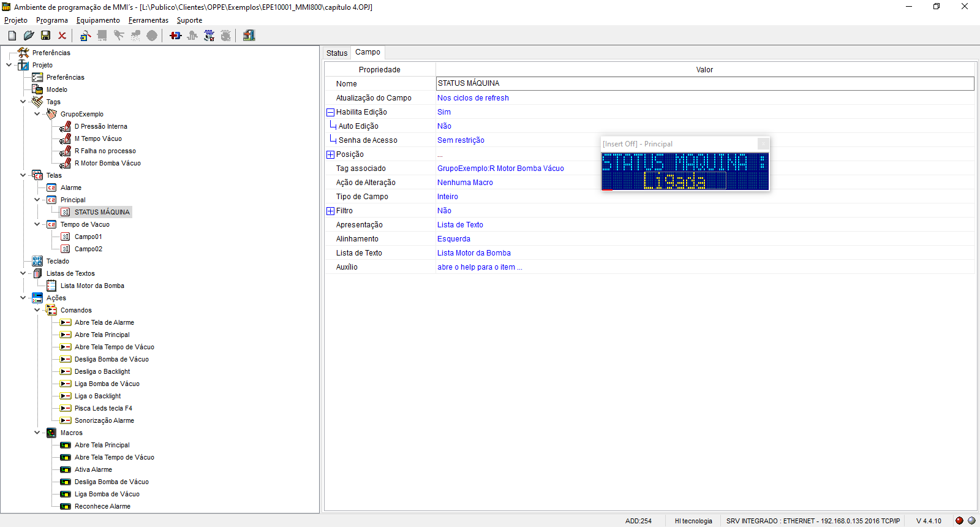Select tag R Falha no processo
980x527 pixels.
105,151
